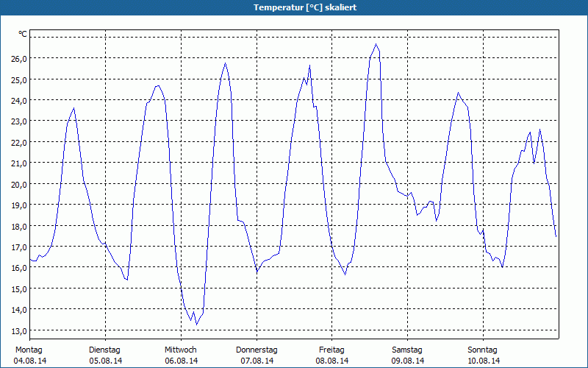Viewport: 588px width, 368px height.
Task: Click the end of the curve on Sunday
Action: click(556, 236)
